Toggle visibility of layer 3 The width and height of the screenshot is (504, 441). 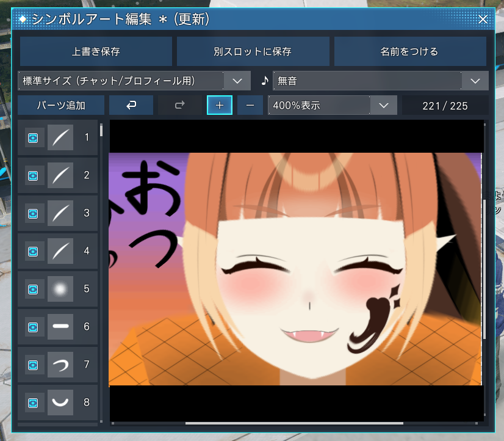click(x=33, y=214)
